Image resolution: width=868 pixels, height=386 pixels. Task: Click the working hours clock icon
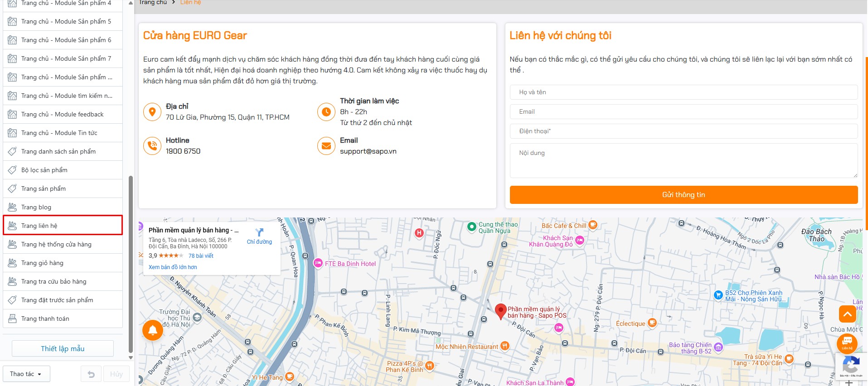[x=326, y=111]
